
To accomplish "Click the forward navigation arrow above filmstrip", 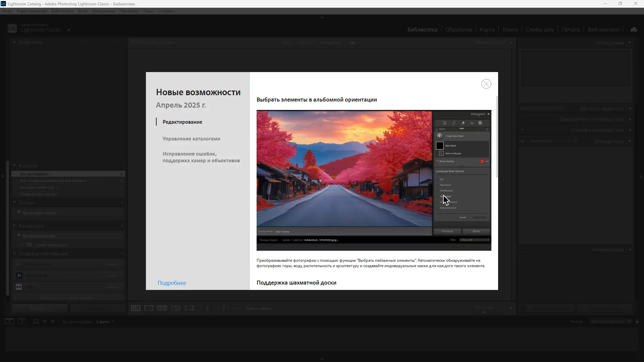I will [x=53, y=321].
